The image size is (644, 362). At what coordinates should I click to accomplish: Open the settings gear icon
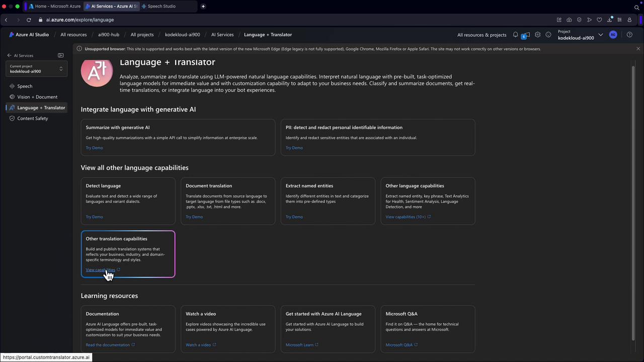pos(538,35)
